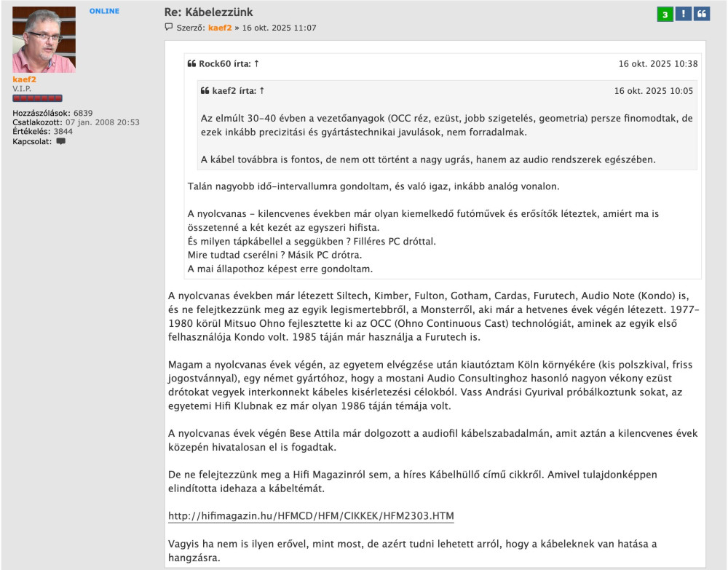This screenshot has width=728, height=570.
Task: Open the topic via Re: Kábelezzünk title
Action: (210, 11)
